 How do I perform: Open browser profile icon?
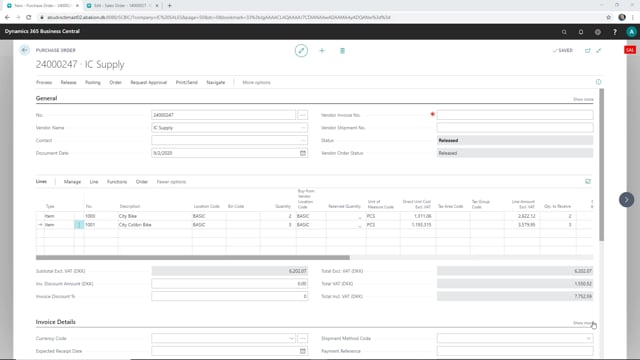(x=622, y=17)
